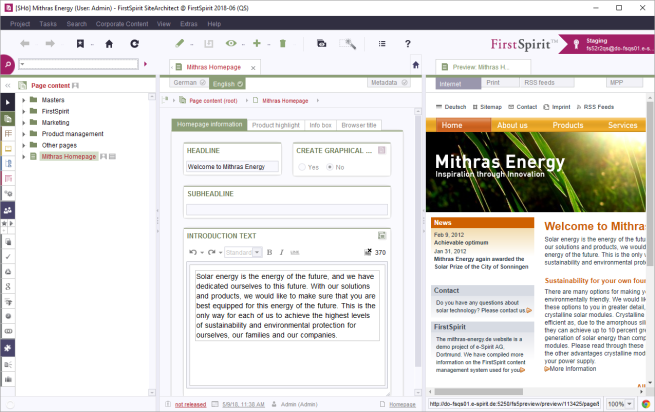
Task: Toggle edit mode with the pencil icon
Action: point(180,43)
